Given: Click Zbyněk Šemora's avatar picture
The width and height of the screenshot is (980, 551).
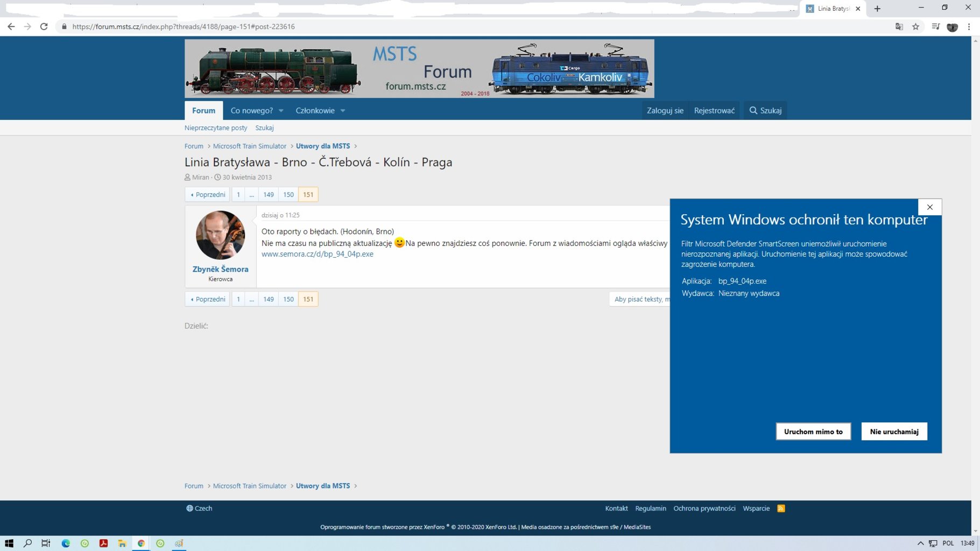Looking at the screenshot, I should point(220,235).
